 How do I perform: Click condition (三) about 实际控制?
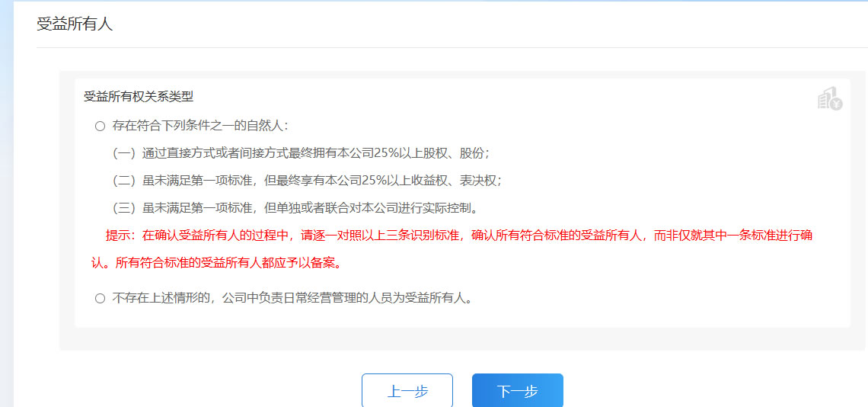(295, 208)
